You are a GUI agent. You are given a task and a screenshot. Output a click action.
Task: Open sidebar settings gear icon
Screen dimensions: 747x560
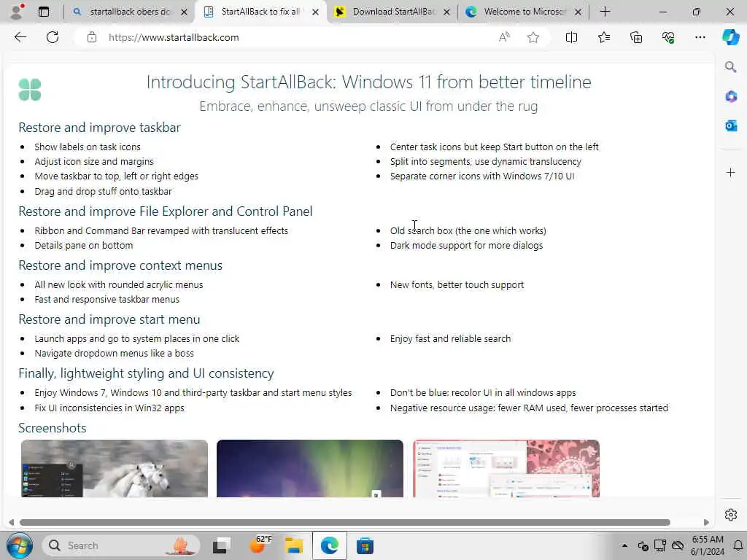731,515
